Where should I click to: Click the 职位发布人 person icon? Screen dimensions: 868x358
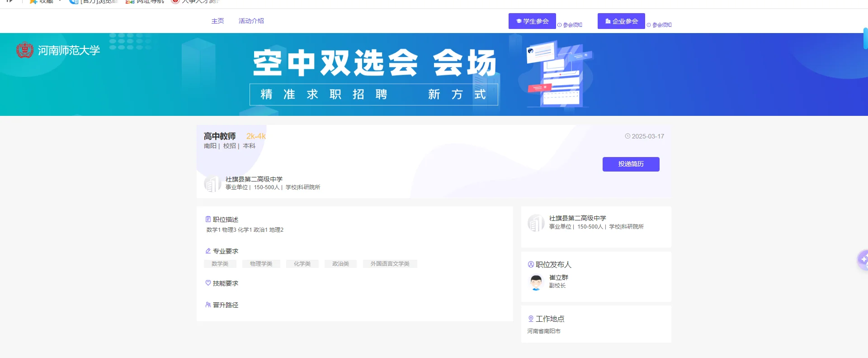pos(531,264)
